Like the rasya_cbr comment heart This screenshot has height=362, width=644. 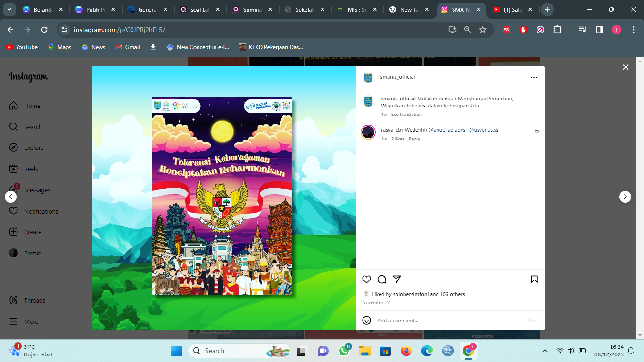coord(537,132)
